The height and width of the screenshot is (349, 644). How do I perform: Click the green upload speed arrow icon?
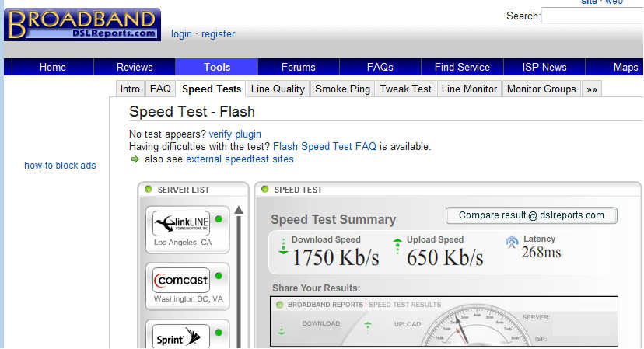398,246
